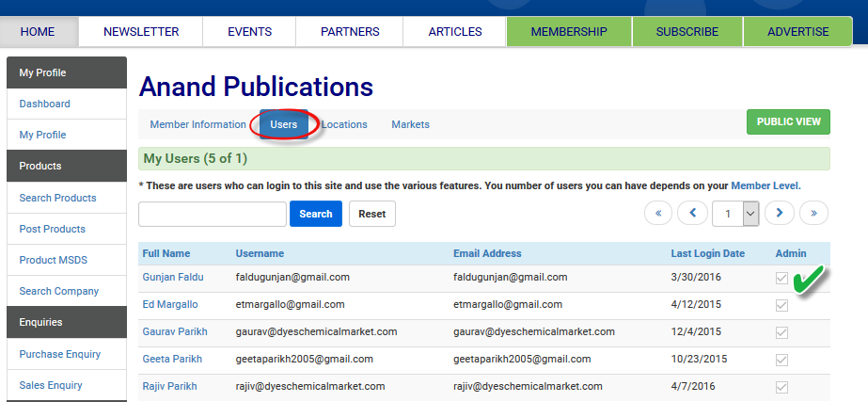This screenshot has width=868, height=402.
Task: Open the HOME menu
Action: (38, 32)
